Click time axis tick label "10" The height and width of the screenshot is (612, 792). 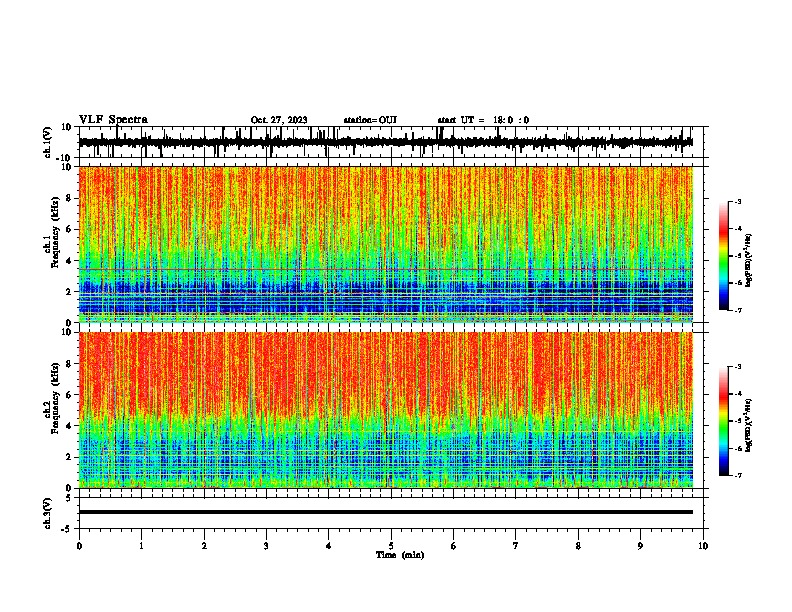coord(703,546)
